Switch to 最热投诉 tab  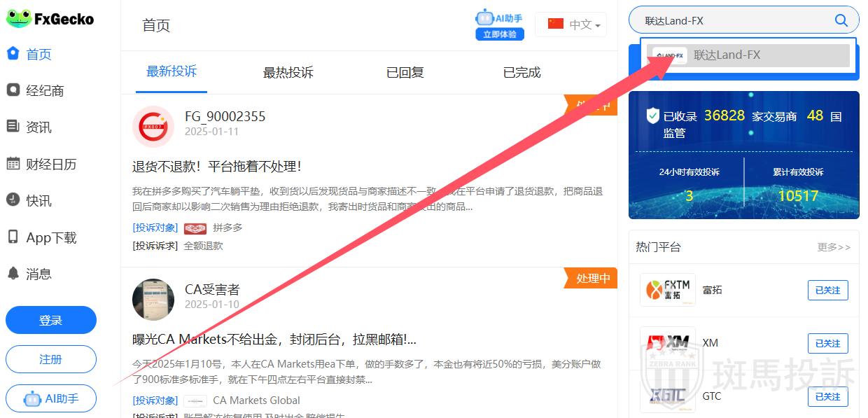tap(288, 72)
